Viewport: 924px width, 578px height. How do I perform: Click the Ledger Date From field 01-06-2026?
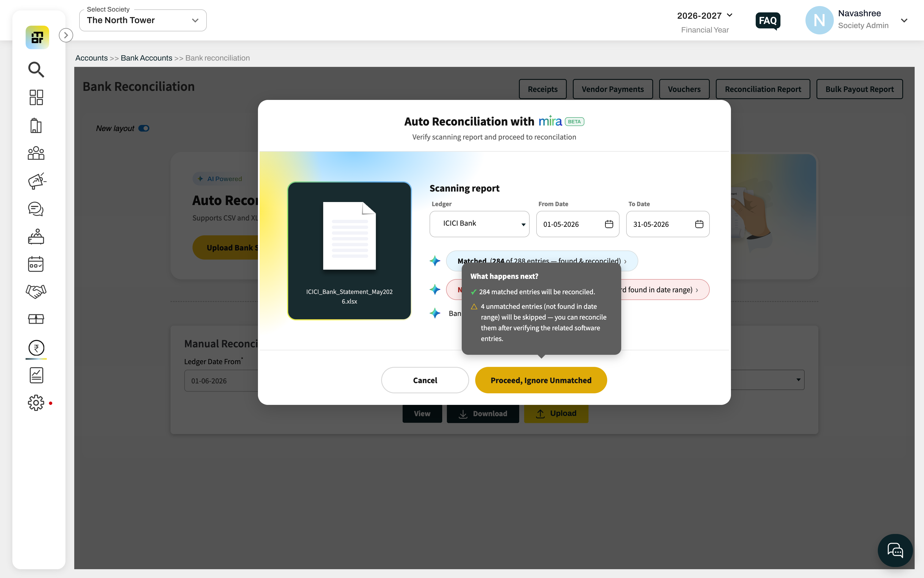(x=221, y=381)
